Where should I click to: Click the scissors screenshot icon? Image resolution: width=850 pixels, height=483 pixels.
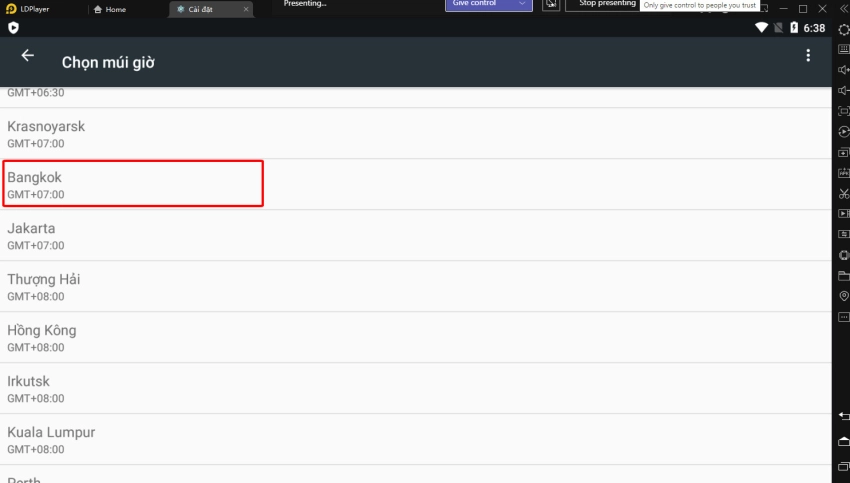(843, 193)
